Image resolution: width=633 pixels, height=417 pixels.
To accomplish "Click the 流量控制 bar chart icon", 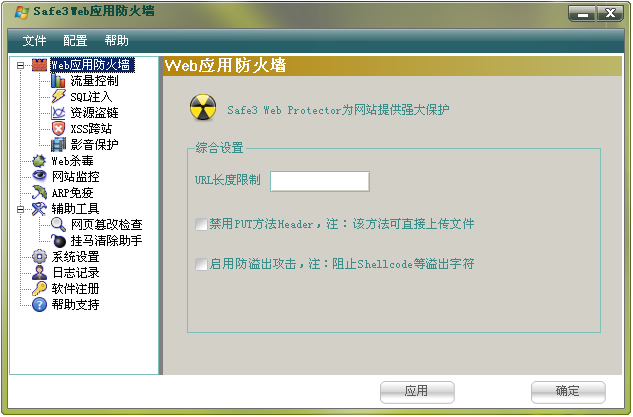I will tap(58, 81).
